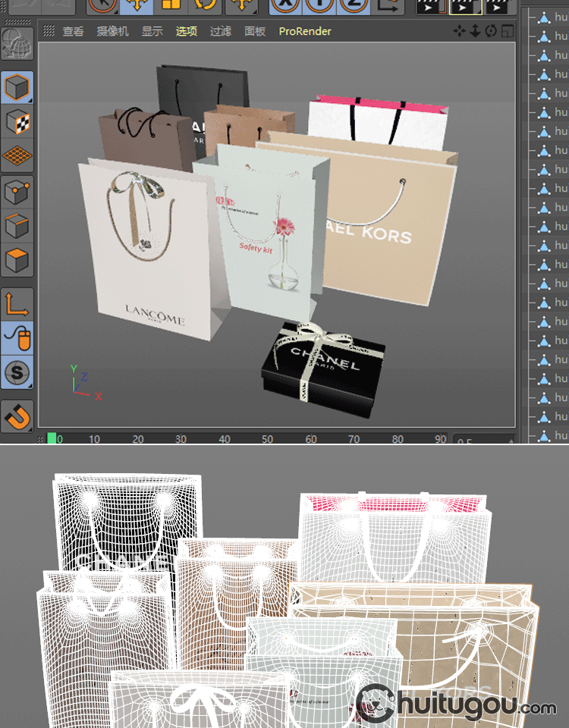Toggle Enable Axis L-shaped arrow icon
The image size is (569, 728).
click(17, 305)
